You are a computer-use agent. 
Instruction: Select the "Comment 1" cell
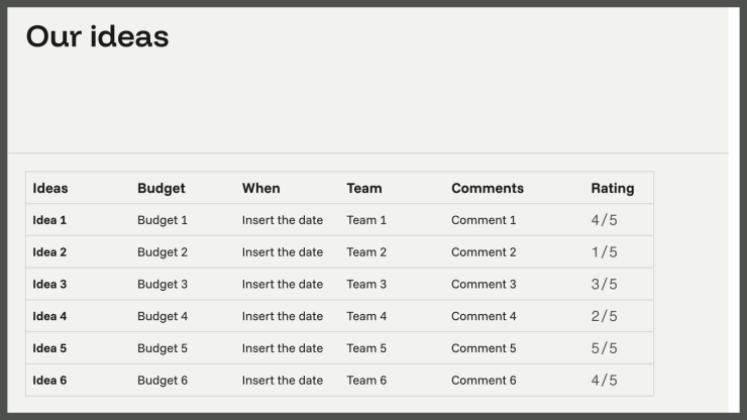(x=484, y=220)
